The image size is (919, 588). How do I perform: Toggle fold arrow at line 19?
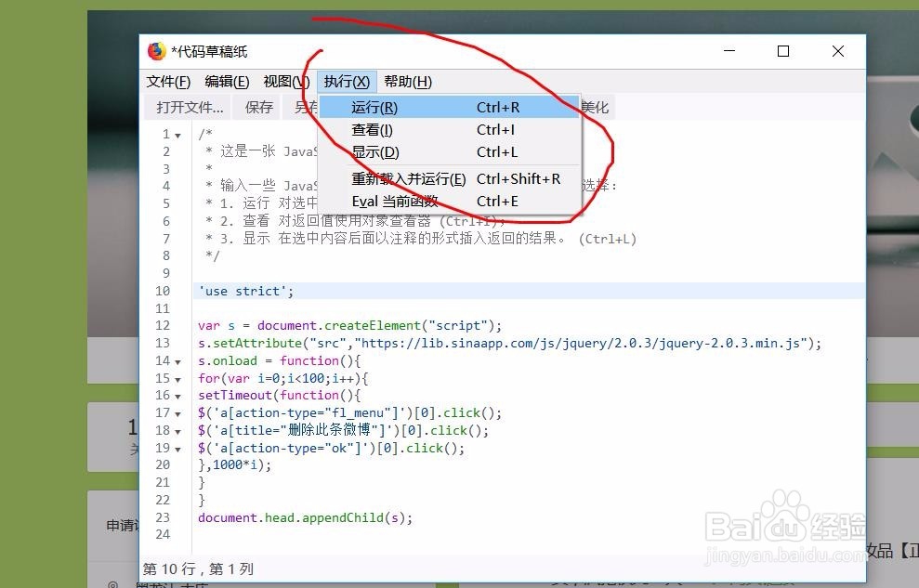coord(177,450)
